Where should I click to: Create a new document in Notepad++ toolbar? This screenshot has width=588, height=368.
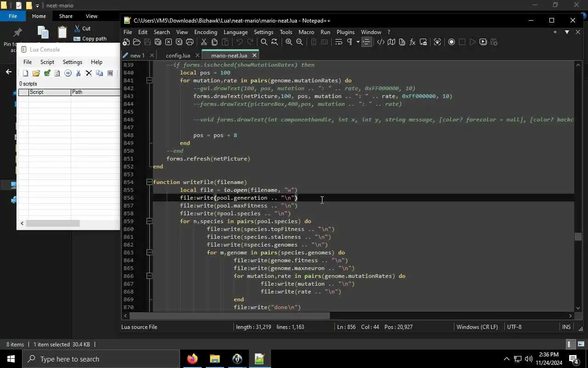click(x=126, y=42)
